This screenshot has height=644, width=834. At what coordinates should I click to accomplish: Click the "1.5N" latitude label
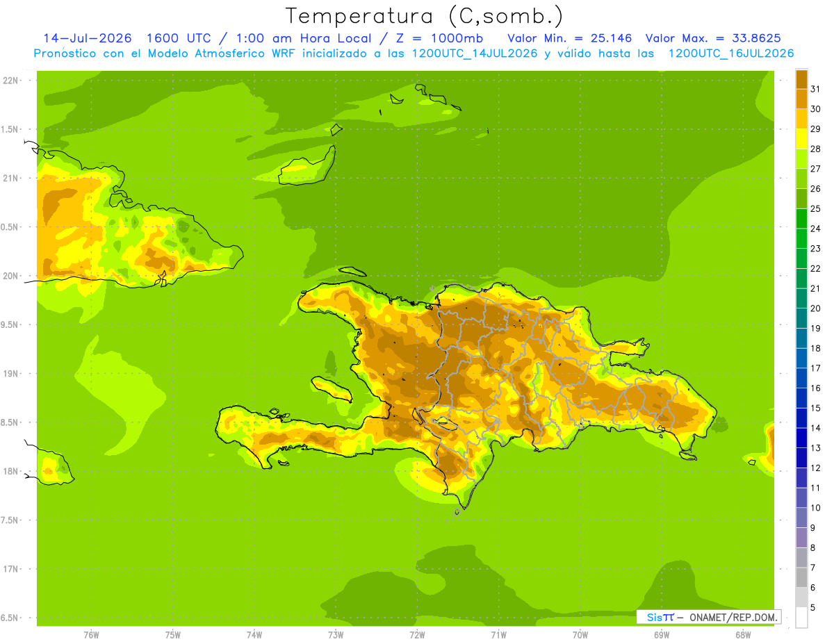tap(10, 129)
